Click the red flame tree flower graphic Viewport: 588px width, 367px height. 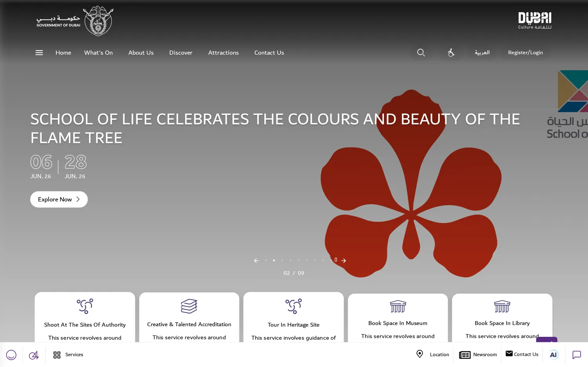pos(411,183)
